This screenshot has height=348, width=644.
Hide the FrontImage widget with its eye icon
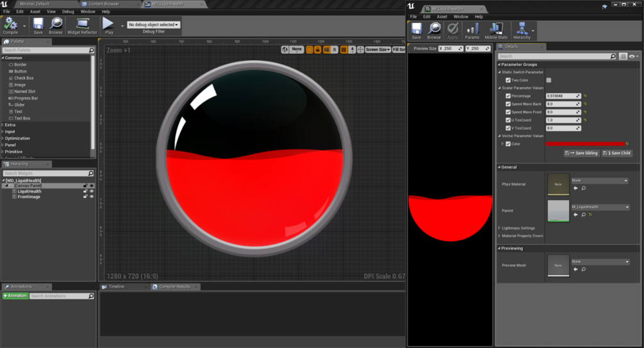coord(92,197)
